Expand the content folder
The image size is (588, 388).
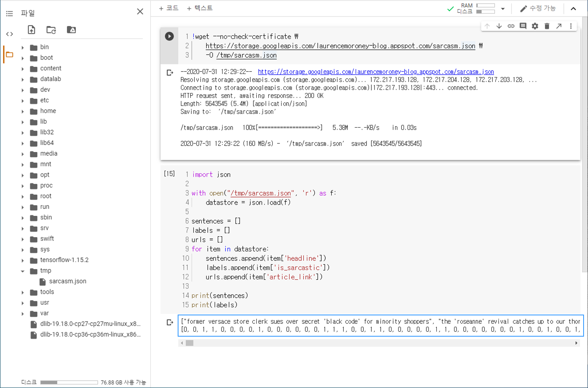click(23, 69)
